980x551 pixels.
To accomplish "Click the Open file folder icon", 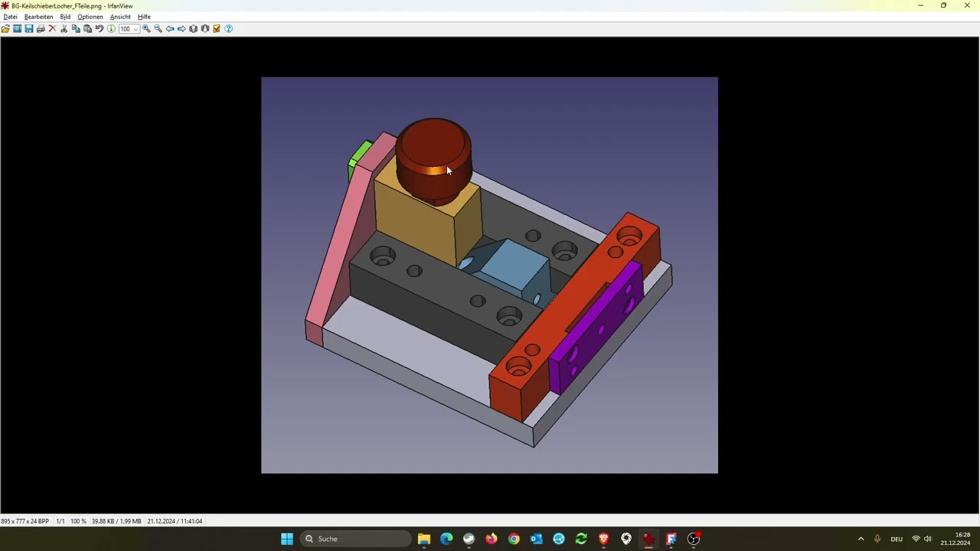I will pyautogui.click(x=5, y=28).
